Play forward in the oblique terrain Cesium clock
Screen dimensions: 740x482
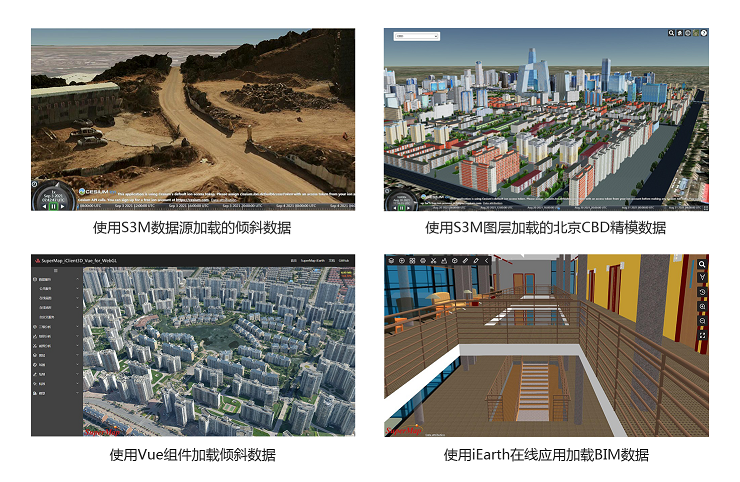tap(63, 206)
